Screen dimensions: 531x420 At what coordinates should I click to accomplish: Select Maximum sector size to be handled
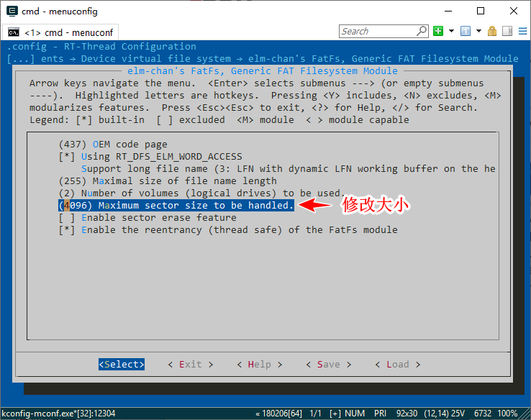tap(176, 205)
